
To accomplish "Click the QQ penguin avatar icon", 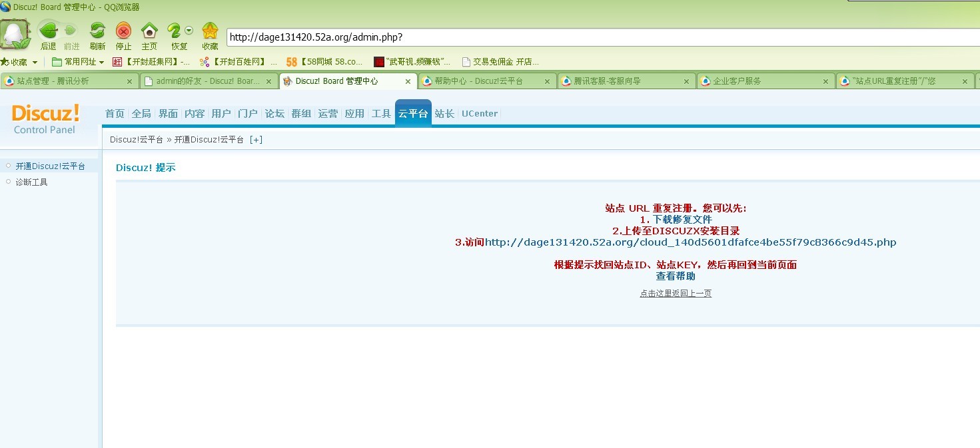I will point(15,35).
